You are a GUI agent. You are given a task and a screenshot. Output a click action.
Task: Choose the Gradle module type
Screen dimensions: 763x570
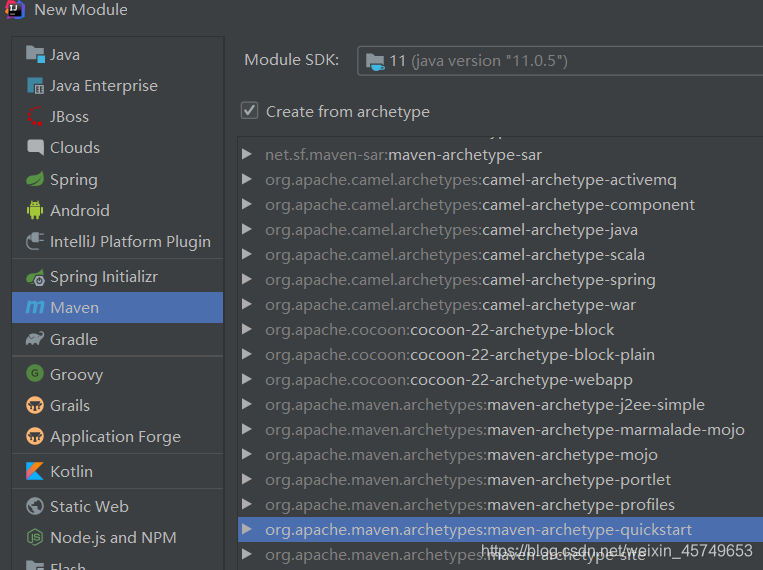[117, 339]
